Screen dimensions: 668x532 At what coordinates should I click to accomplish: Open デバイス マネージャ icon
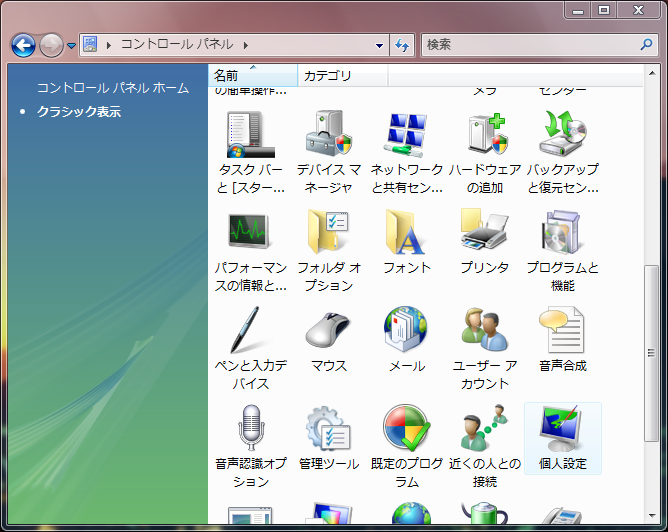coord(328,134)
